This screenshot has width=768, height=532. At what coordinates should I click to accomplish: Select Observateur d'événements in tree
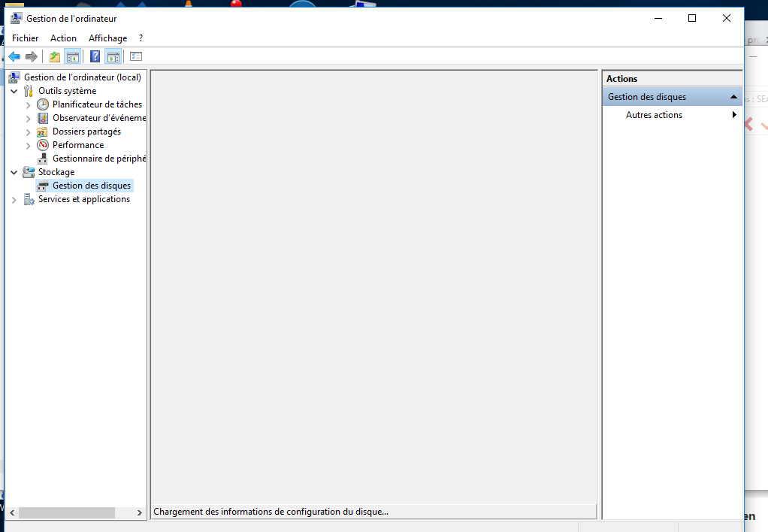99,118
